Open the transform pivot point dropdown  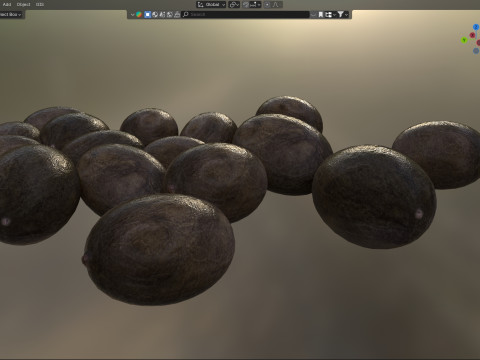(x=234, y=4)
